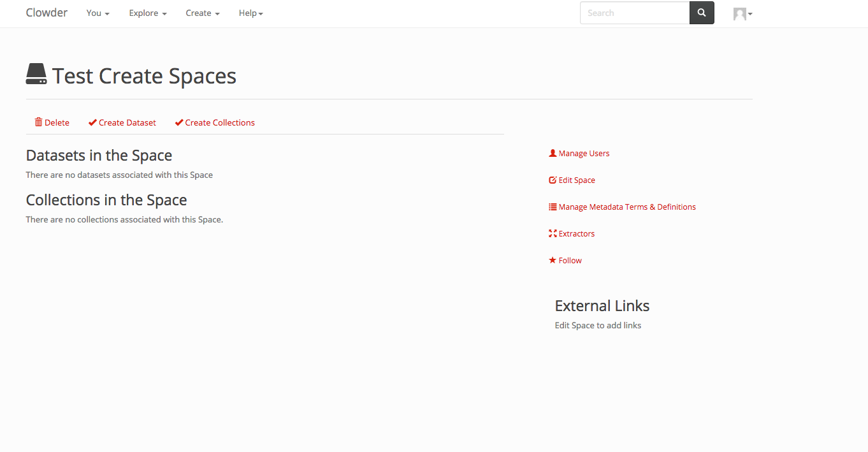Click the Edit Space link text

[577, 180]
